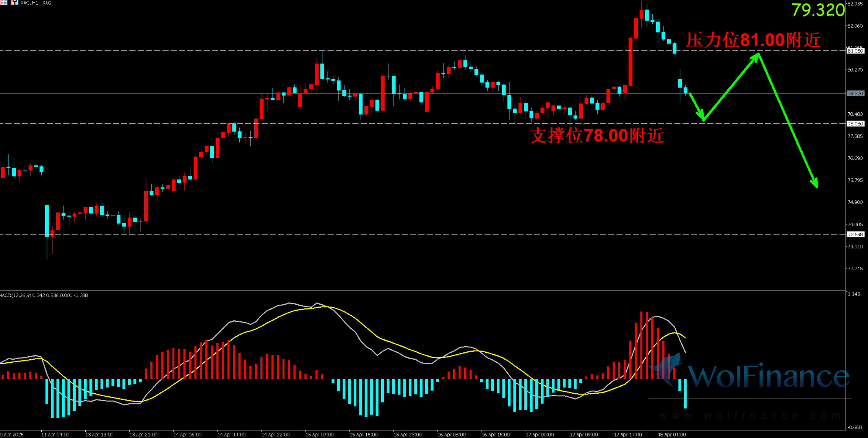Image resolution: width=868 pixels, height=438 pixels.
Task: Select the 78.080 horizontal line price tag
Action: coord(855,124)
